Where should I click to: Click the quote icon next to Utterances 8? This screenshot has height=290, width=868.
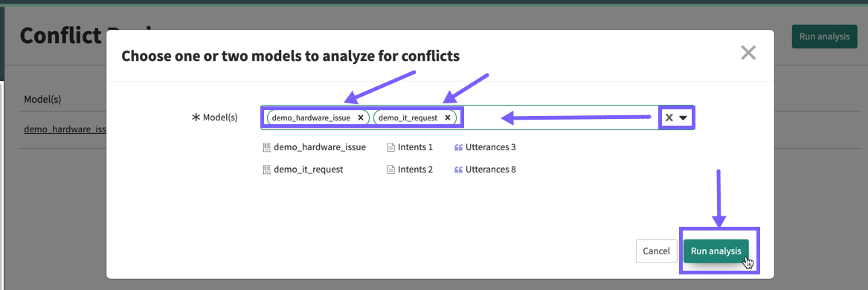[458, 170]
